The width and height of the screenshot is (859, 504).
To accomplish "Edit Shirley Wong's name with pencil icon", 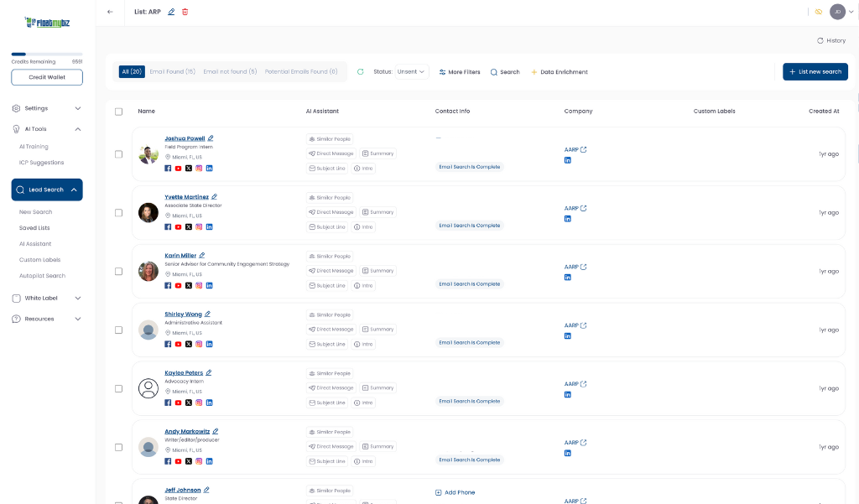I will click(208, 314).
